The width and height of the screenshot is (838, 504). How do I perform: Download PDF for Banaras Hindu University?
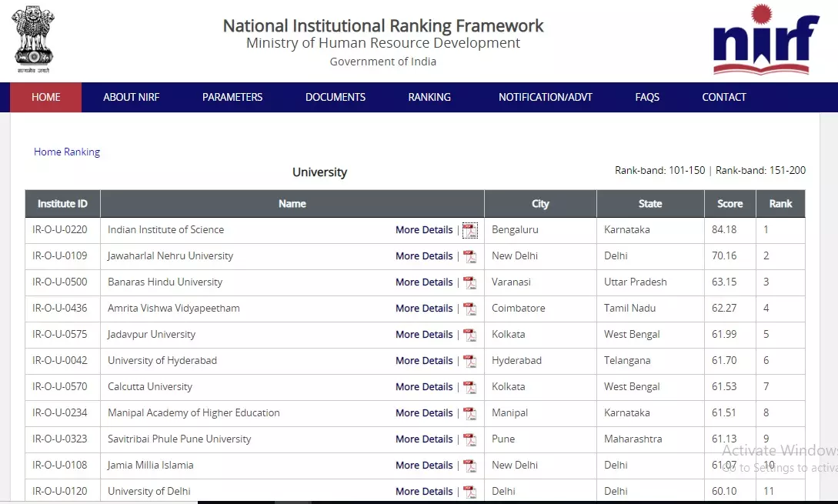pos(469,282)
